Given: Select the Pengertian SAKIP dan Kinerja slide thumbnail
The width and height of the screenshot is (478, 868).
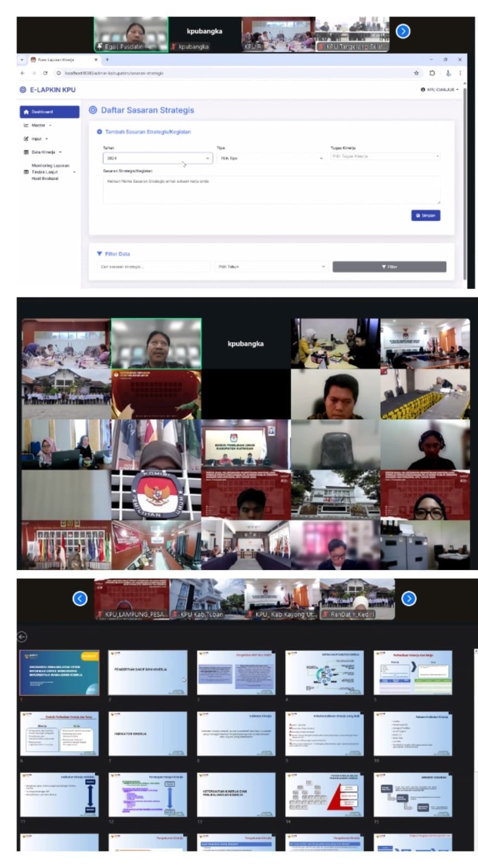Looking at the screenshot, I should click(x=148, y=673).
